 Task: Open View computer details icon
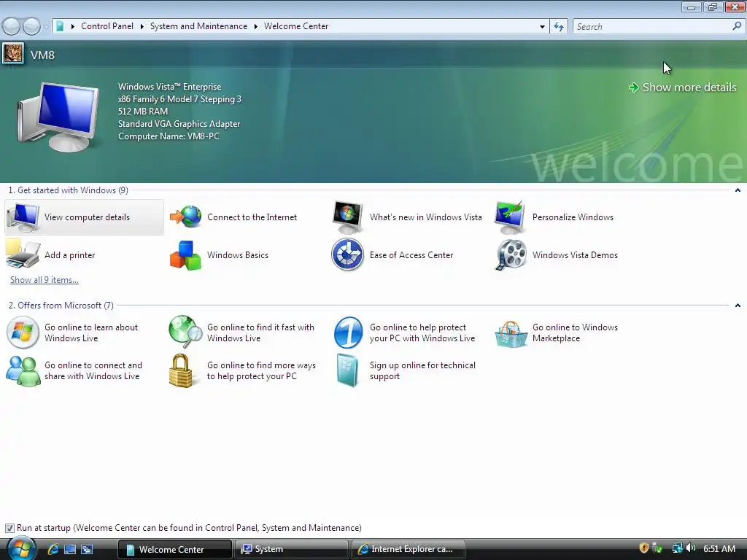point(23,217)
